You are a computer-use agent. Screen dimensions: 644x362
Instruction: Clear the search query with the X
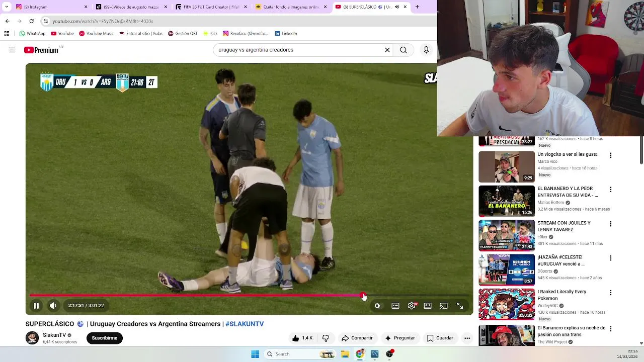387,50
